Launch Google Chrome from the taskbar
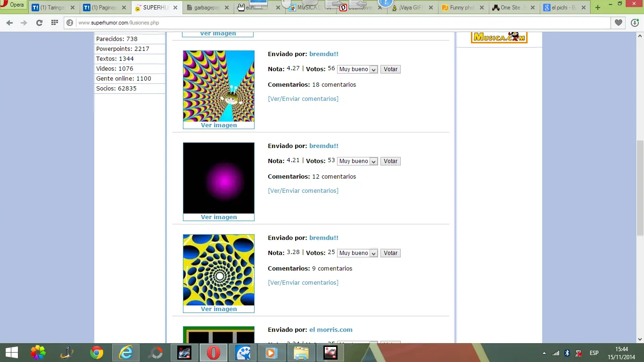 (x=97, y=353)
